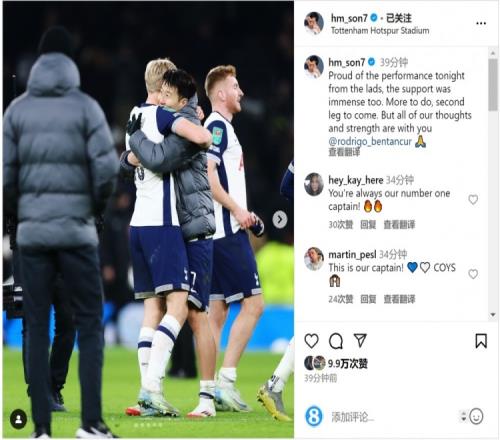This screenshot has height=440, width=500.
Task: Like the post with the heart icon
Action: tap(311, 341)
